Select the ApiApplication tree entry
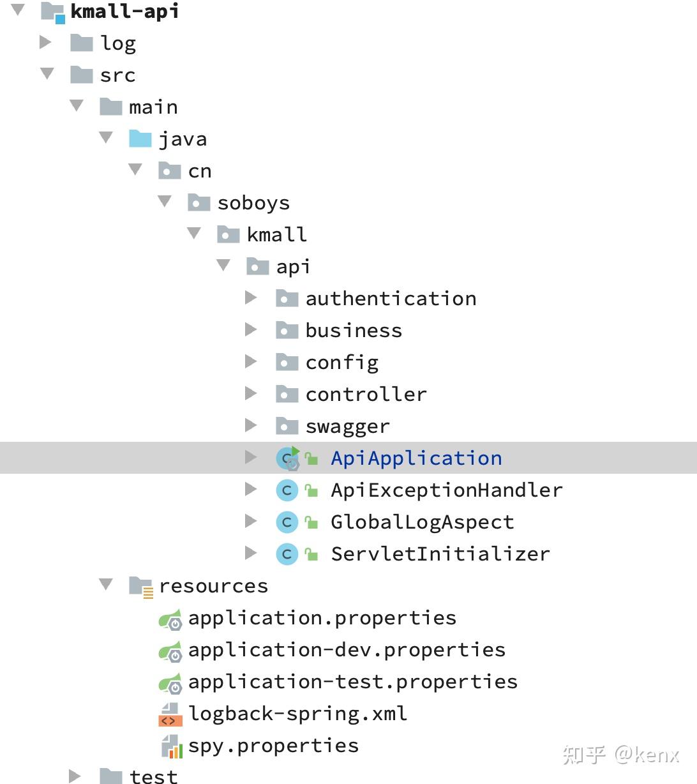The image size is (697, 784). [x=416, y=458]
